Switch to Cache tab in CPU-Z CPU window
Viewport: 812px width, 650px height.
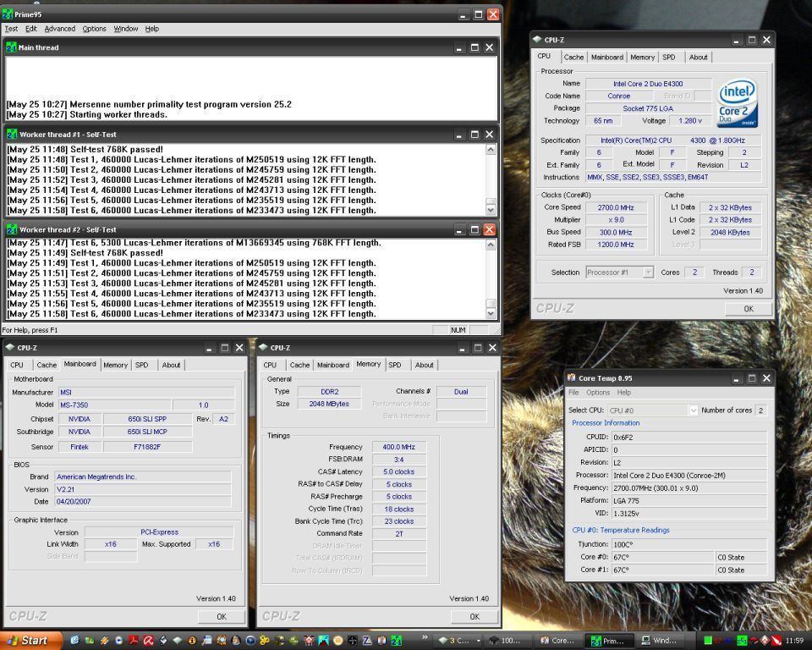(573, 57)
